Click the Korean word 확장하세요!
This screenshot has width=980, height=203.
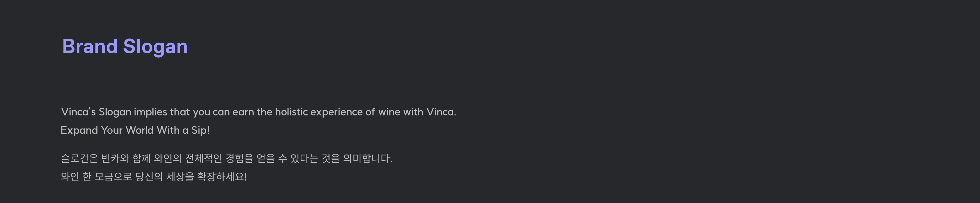pyautogui.click(x=222, y=177)
